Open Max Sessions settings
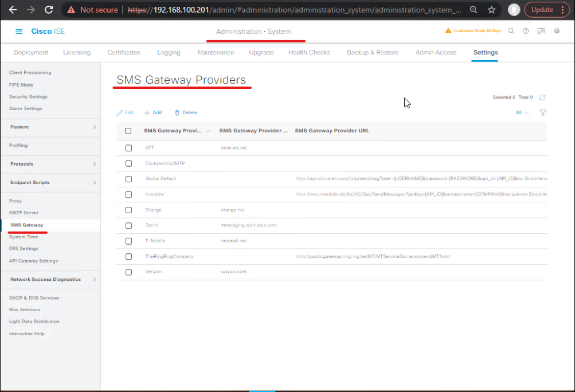Image resolution: width=575 pixels, height=392 pixels. tap(25, 310)
